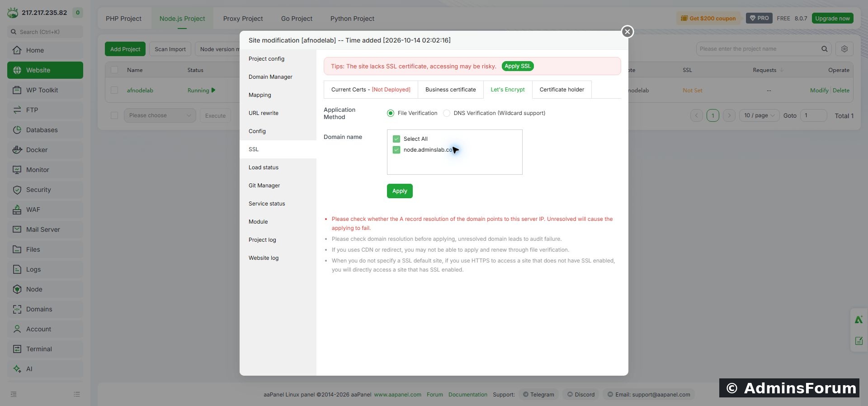Click the search magnifier in project name field

[825, 49]
